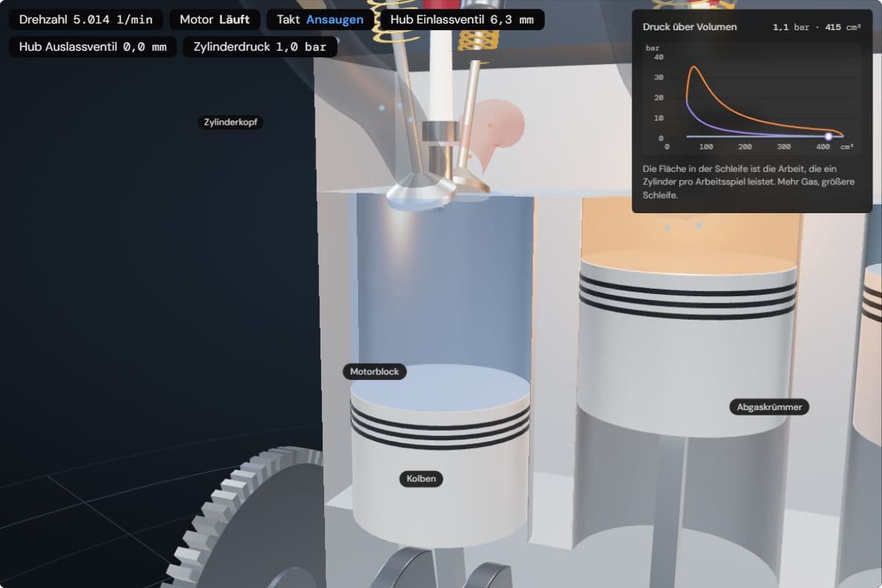Click the Hub Einlassventil 6,3 mm chip
The width and height of the screenshot is (882, 588).
(462, 20)
